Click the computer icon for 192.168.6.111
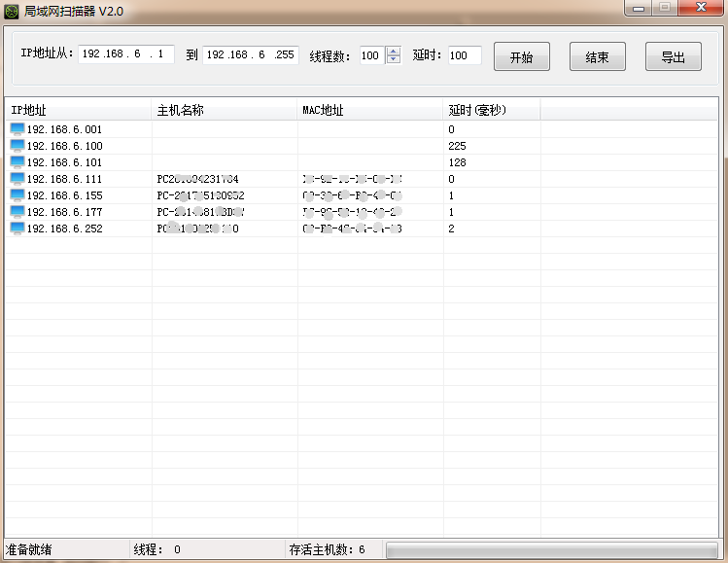The image size is (728, 563). point(17,179)
